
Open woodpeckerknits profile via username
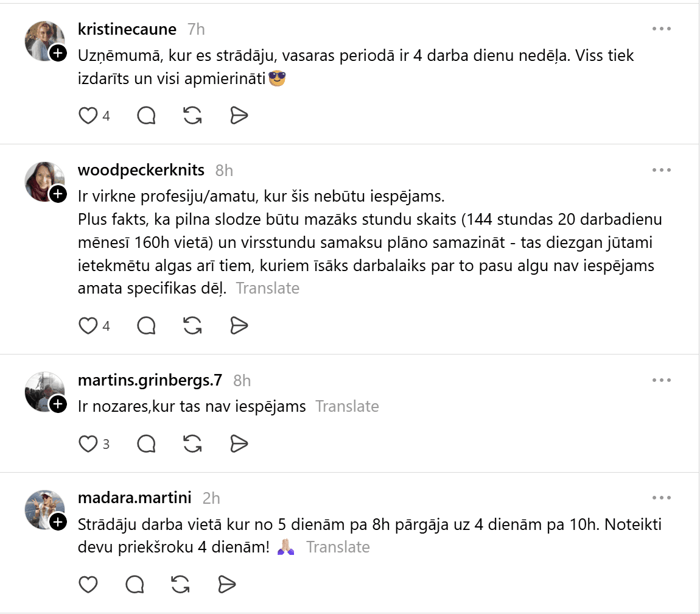tap(141, 170)
